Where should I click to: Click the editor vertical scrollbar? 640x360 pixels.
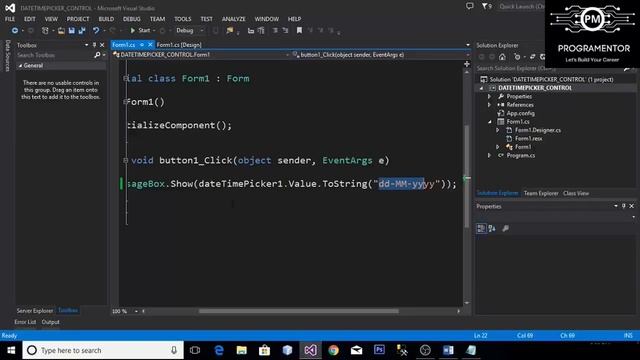click(467, 176)
